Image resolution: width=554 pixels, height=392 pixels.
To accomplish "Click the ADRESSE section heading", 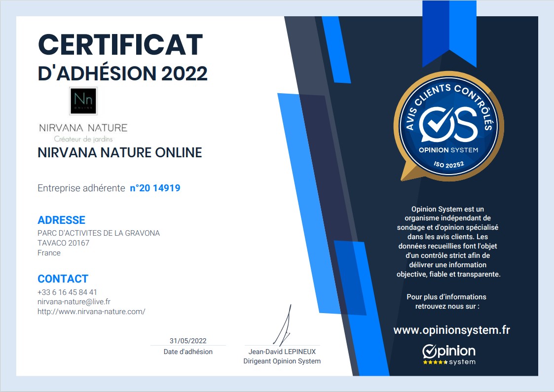I will click(62, 220).
